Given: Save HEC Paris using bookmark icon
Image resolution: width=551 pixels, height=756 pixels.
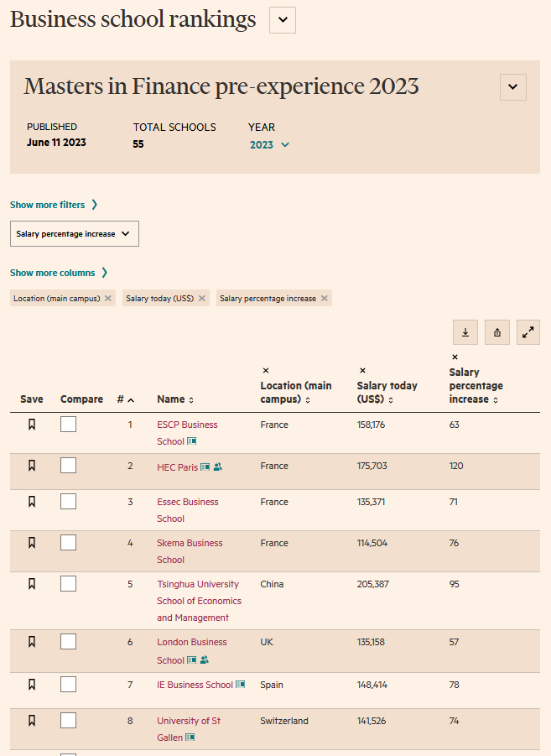Looking at the screenshot, I should 32,466.
